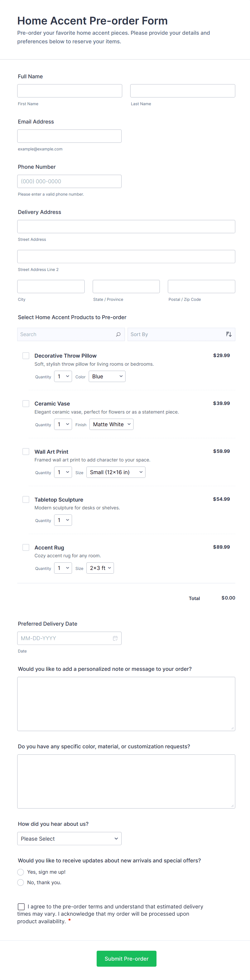The image size is (250, 980).
Task: Agree to the pre-order terms checkbox
Action: click(x=21, y=907)
